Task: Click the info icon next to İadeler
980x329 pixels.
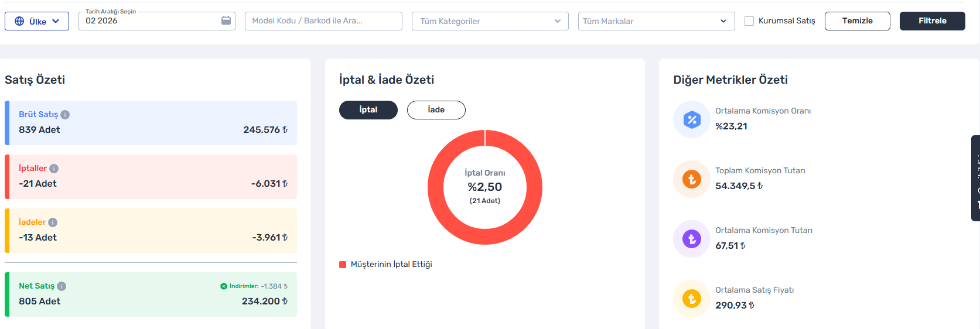Action: [53, 222]
